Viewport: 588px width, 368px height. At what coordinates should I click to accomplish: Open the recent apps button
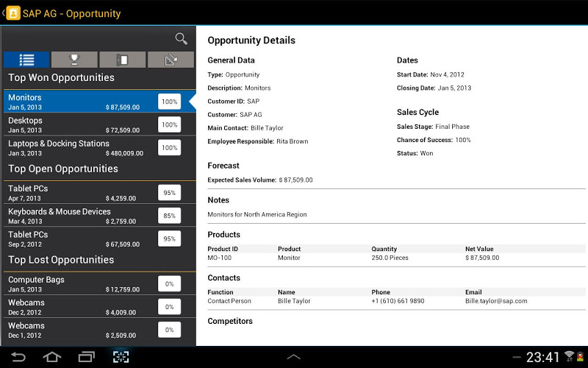(x=86, y=357)
